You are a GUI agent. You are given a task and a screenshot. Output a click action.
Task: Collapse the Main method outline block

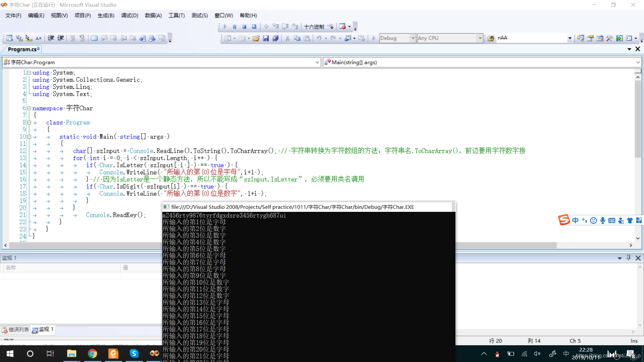coord(29,137)
